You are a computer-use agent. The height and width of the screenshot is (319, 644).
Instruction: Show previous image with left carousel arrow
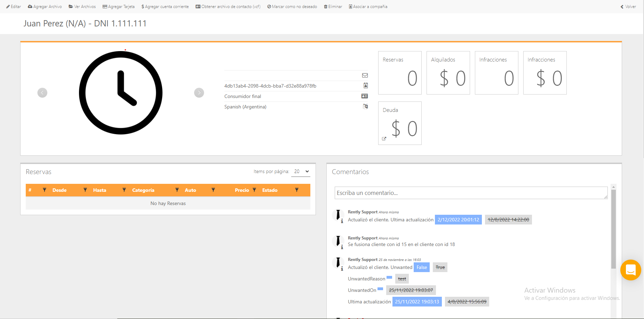point(42,93)
